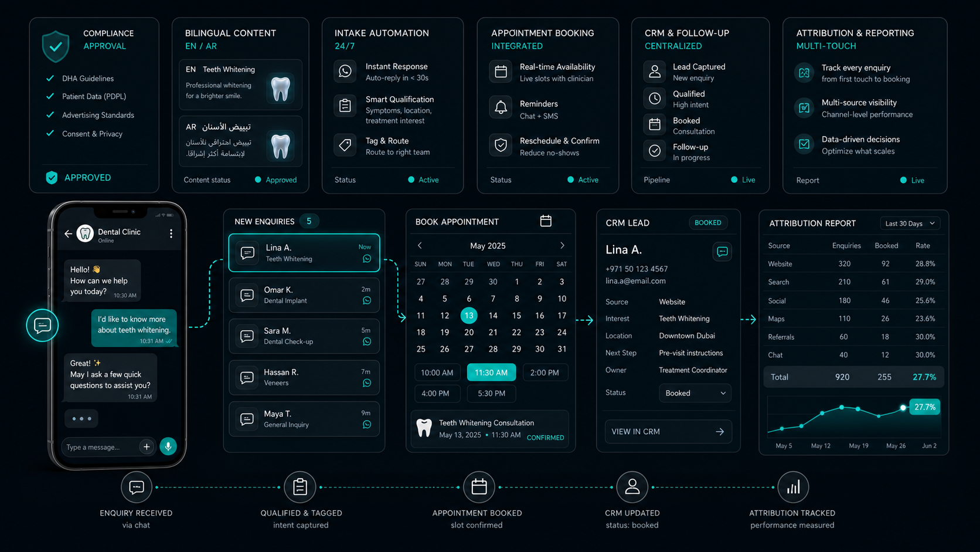Viewport: 980px width, 552px height.
Task: Click the calendar icon in Book Appointment header
Action: tap(546, 221)
